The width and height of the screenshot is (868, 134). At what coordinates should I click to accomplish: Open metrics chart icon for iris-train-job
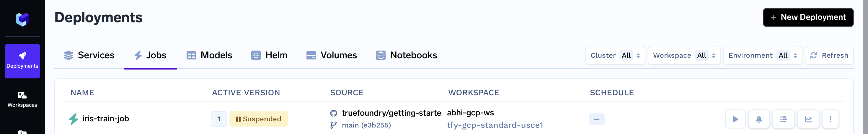[808, 119]
